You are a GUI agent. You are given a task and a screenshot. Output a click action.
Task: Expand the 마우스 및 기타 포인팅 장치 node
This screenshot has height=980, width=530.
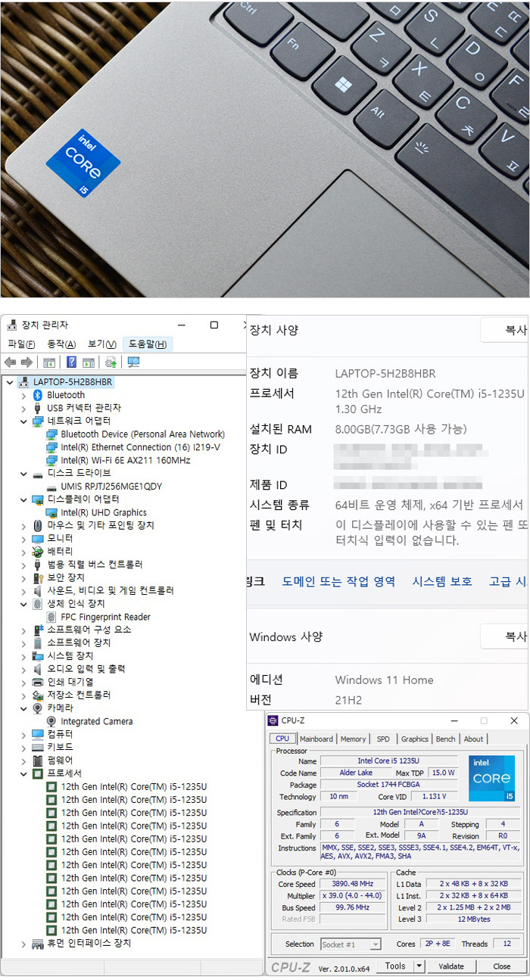point(23,525)
